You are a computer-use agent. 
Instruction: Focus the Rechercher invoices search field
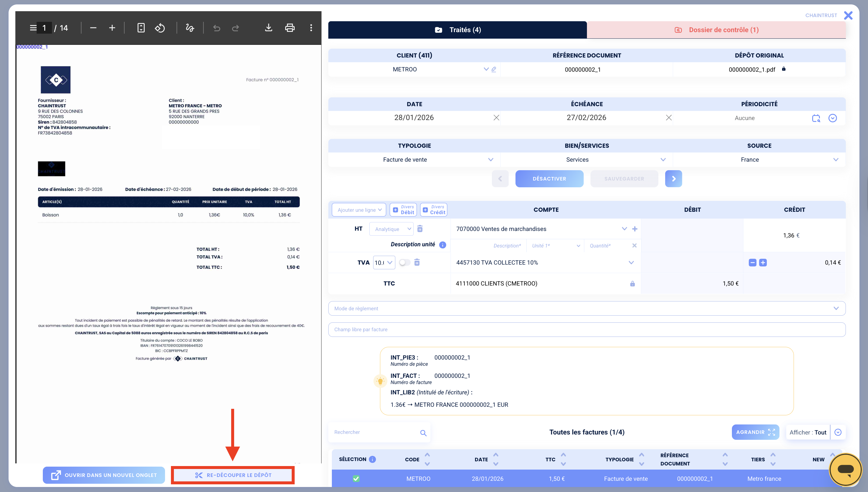(x=374, y=432)
